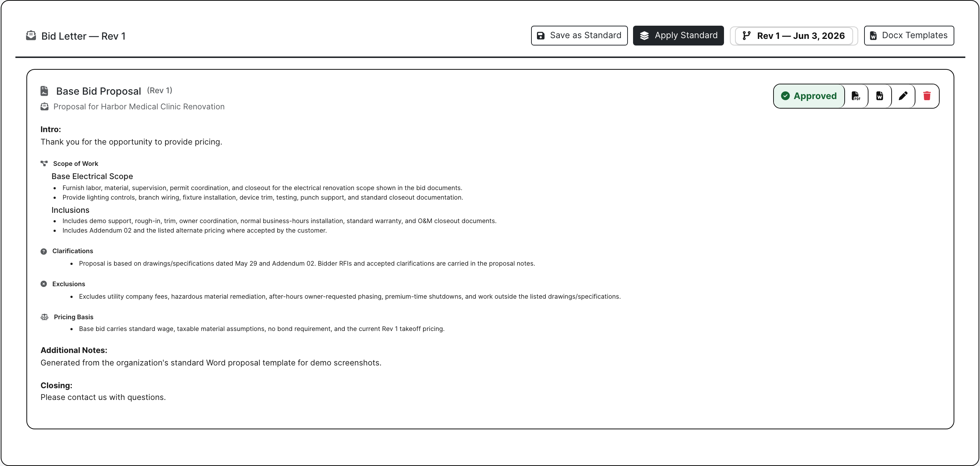Click the bullet starting 'Includes demo support, rough-in'
Image resolution: width=980 pixels, height=466 pixels.
pos(279,221)
